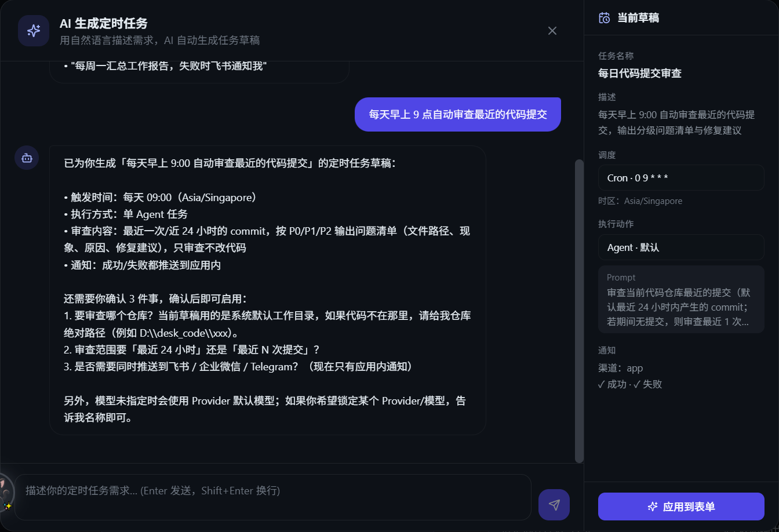Click the 审查内容 bullet line
779x532 pixels.
267,239
